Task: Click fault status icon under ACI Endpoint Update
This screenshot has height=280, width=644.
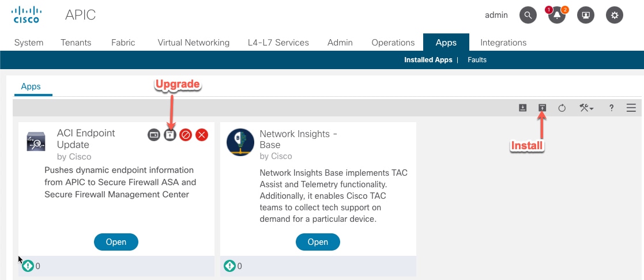Action: [x=28, y=266]
